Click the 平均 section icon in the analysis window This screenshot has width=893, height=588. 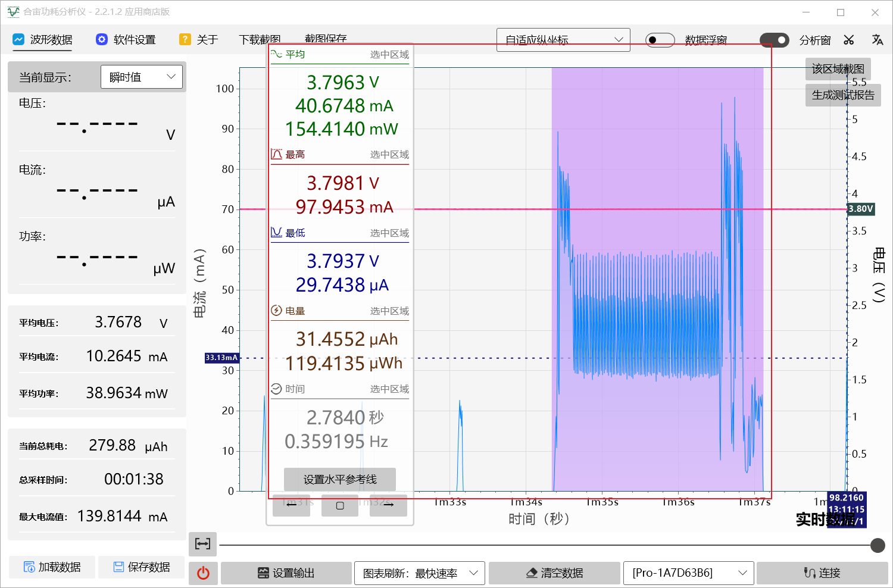tap(276, 54)
